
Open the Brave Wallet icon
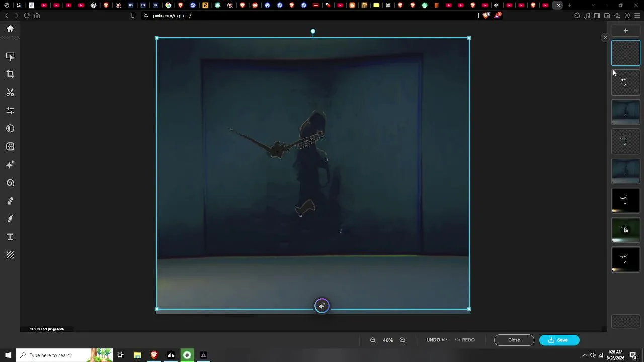coord(607,16)
